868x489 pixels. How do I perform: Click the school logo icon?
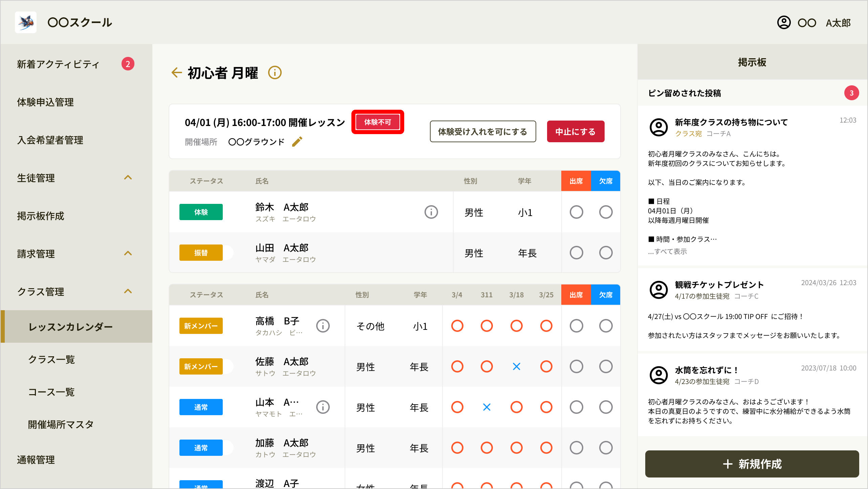pyautogui.click(x=26, y=22)
